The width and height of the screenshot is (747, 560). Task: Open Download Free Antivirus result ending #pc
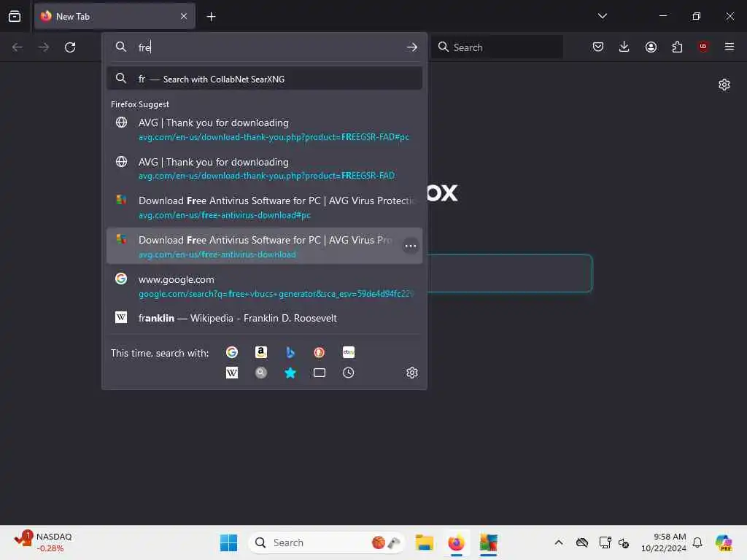[x=264, y=208]
